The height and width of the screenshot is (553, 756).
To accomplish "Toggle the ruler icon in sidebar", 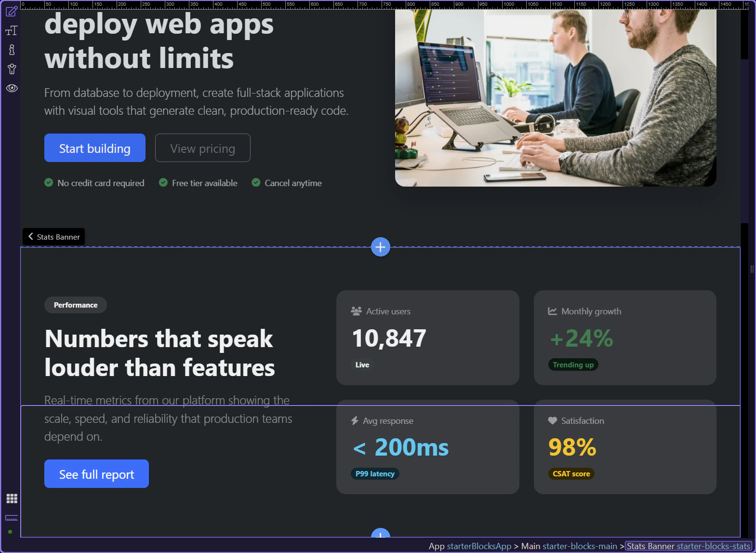I will (x=12, y=518).
